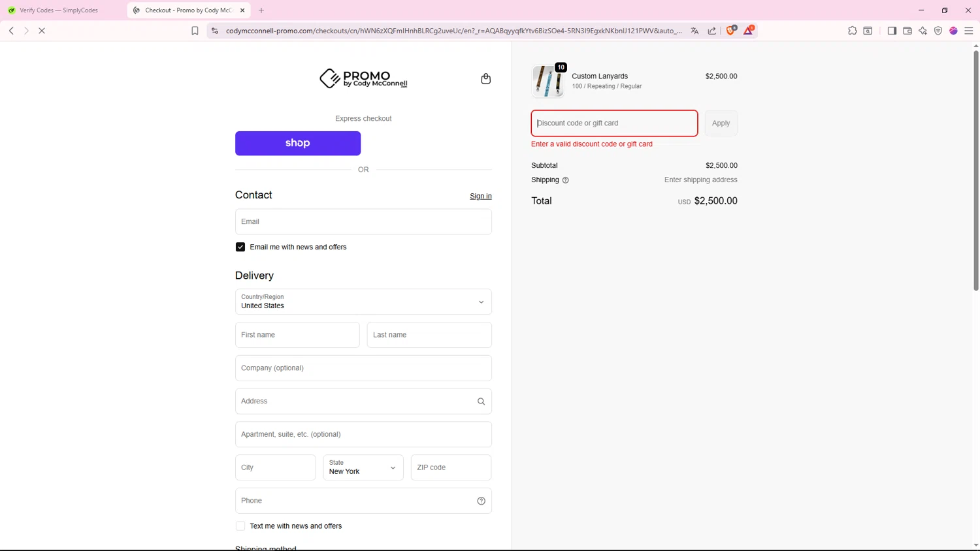Viewport: 980px width, 551px height.
Task: Click the Promo by Cody McConnell logo
Action: (363, 79)
